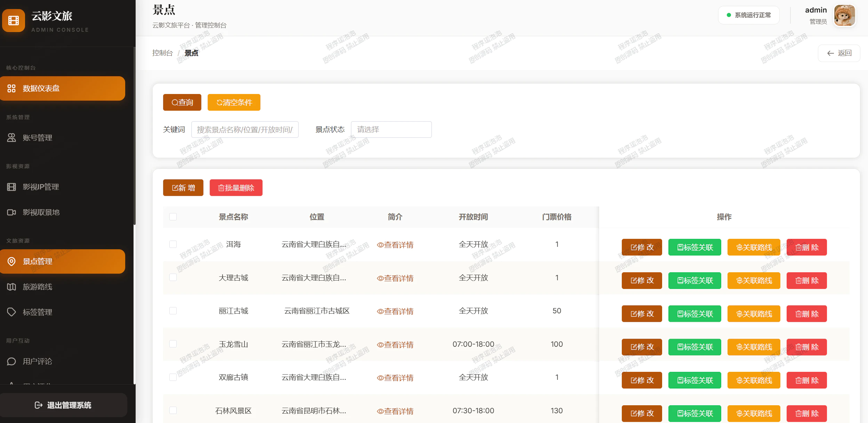Click tag icon on 大理古城 标签关联 button
This screenshot has width=868, height=423.
[681, 281]
